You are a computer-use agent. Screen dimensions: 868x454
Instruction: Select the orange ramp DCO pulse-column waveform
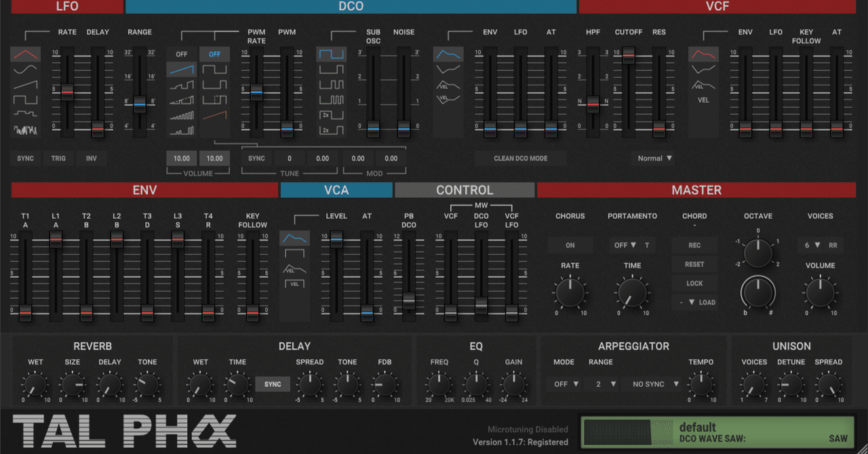pyautogui.click(x=214, y=115)
